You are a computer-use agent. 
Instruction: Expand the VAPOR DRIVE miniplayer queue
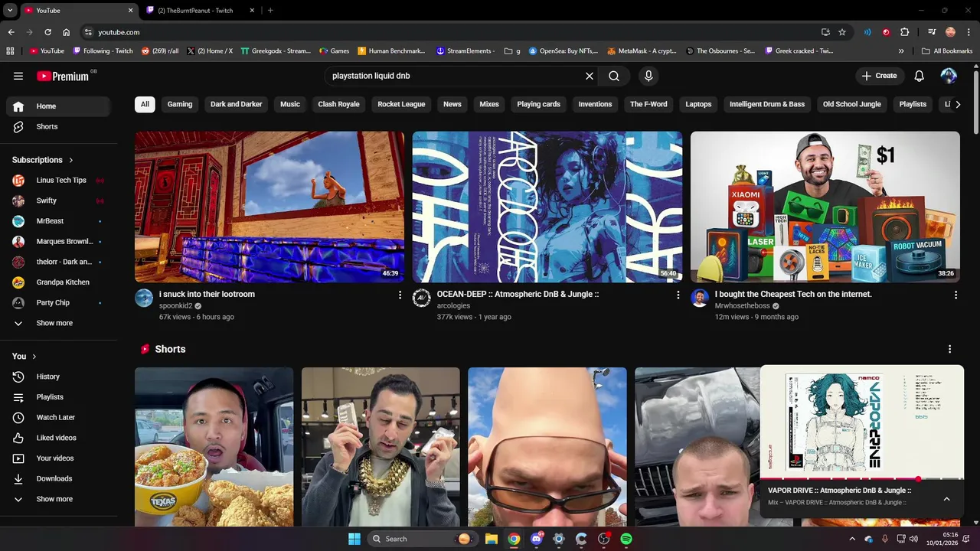point(946,499)
